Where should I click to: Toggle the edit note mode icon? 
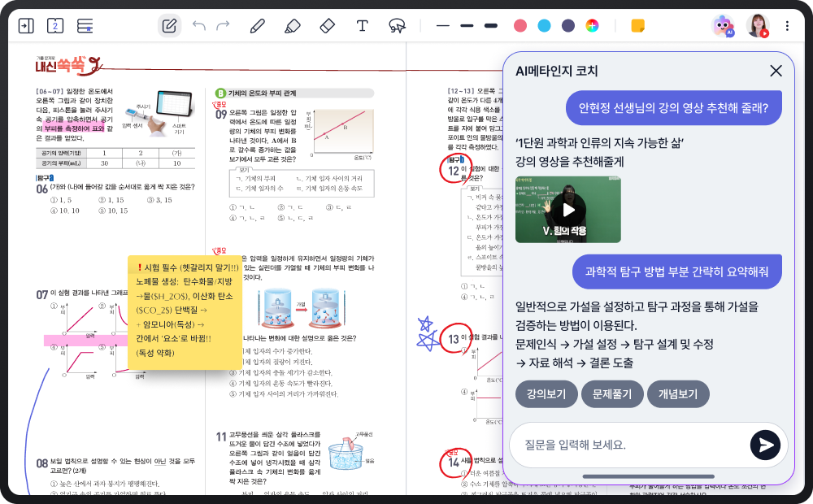point(170,25)
